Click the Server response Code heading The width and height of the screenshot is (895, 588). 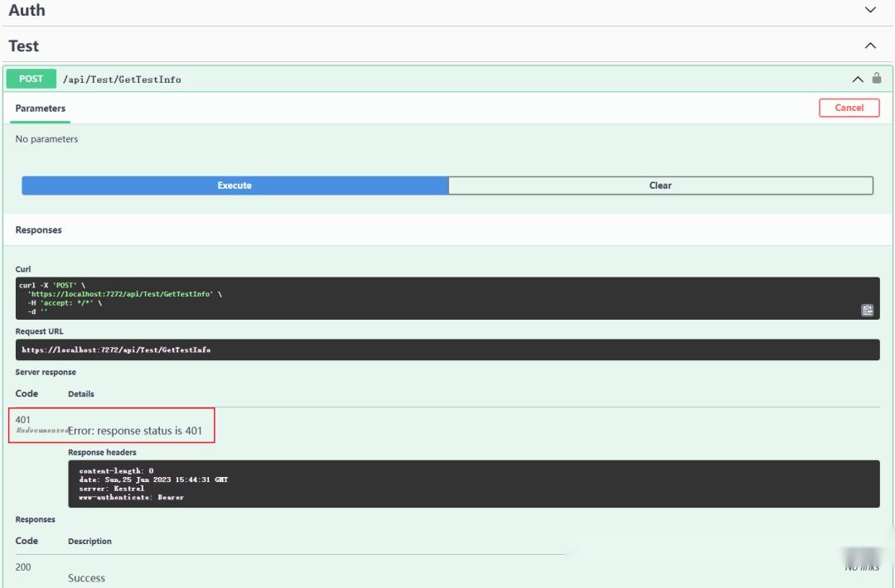tap(27, 393)
